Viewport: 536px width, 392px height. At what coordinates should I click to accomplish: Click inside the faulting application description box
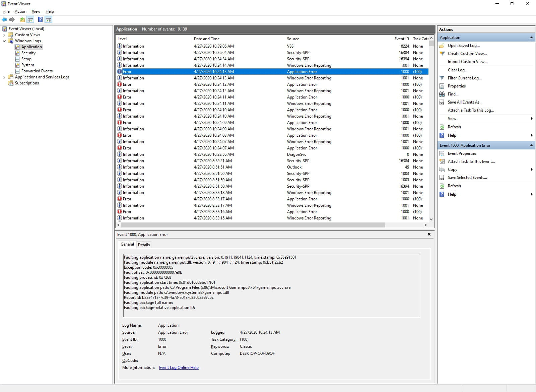[271, 285]
